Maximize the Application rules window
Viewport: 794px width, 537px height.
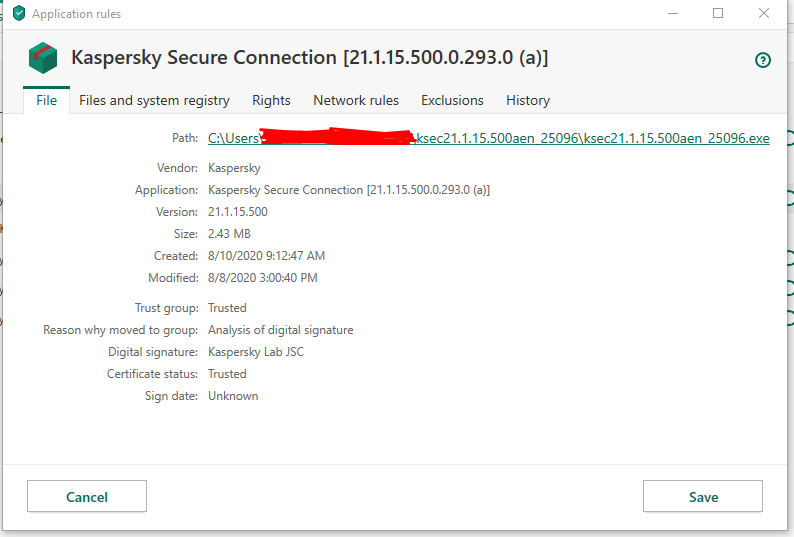718,14
